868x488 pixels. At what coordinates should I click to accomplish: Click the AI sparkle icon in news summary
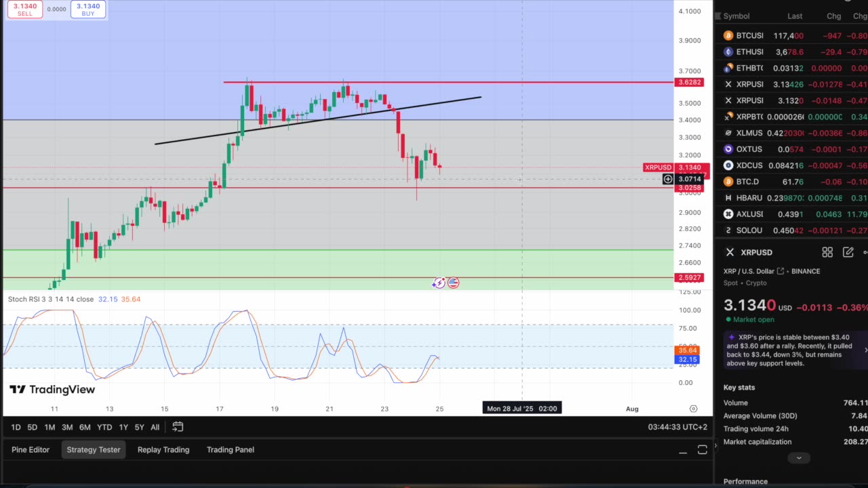point(731,337)
